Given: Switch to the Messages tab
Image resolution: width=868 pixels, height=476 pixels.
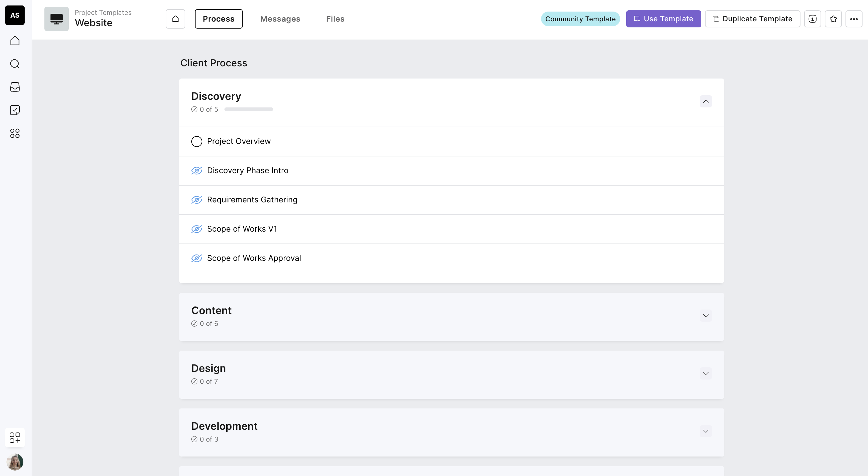Looking at the screenshot, I should tap(280, 19).
